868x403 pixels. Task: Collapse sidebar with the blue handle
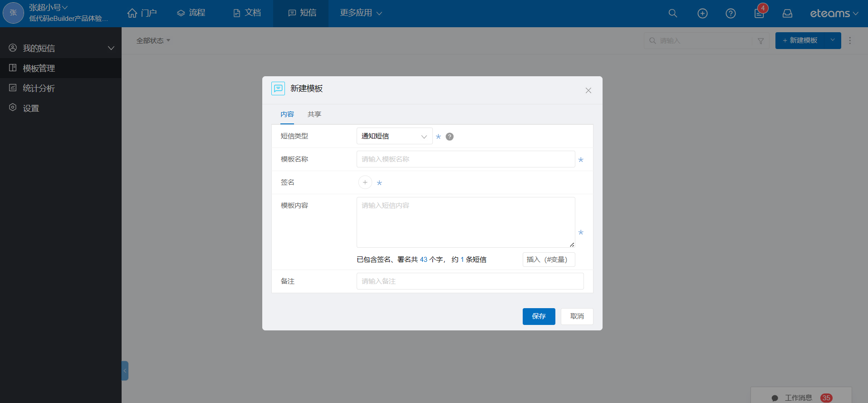click(125, 371)
